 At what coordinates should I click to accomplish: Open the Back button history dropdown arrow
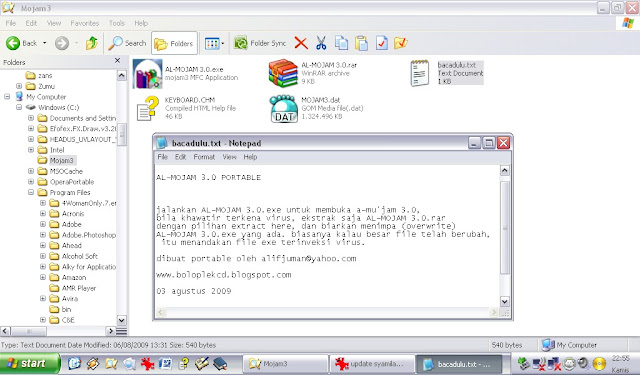(45, 43)
